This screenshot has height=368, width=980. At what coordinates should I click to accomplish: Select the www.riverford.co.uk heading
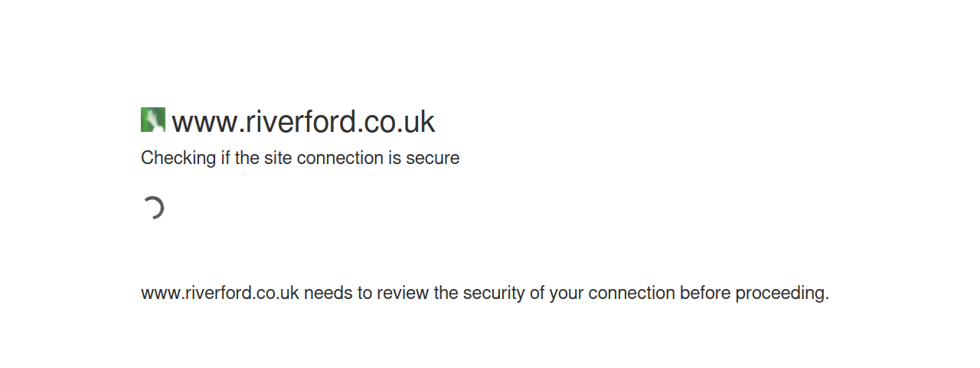coord(303,121)
